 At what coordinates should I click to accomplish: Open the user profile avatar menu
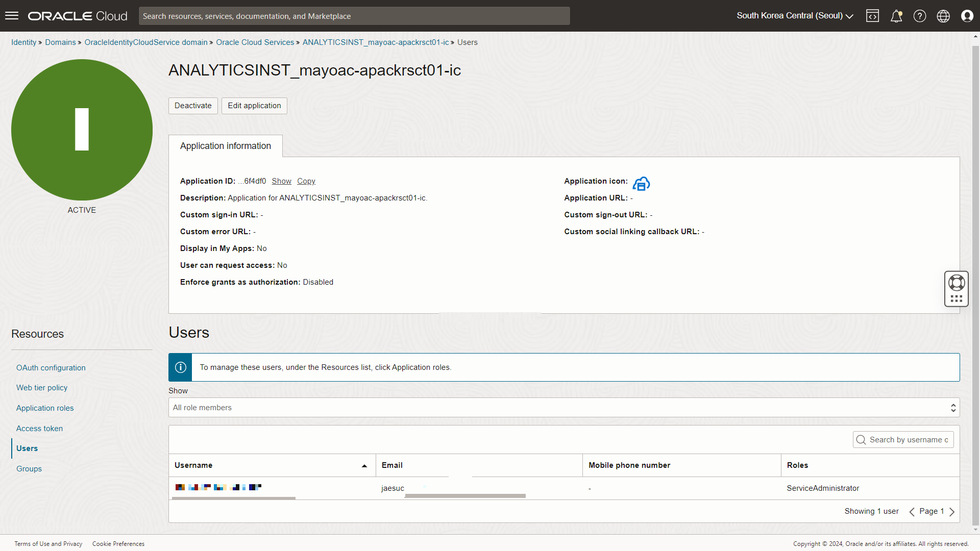point(967,16)
